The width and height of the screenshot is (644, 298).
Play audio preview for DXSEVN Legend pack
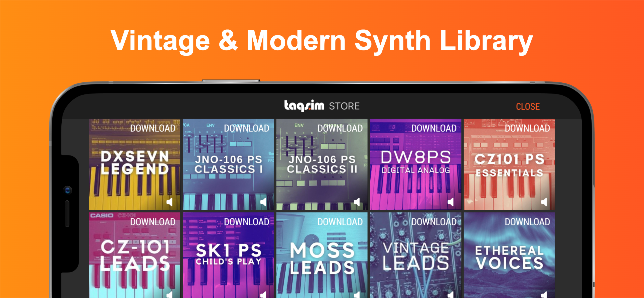(170, 202)
